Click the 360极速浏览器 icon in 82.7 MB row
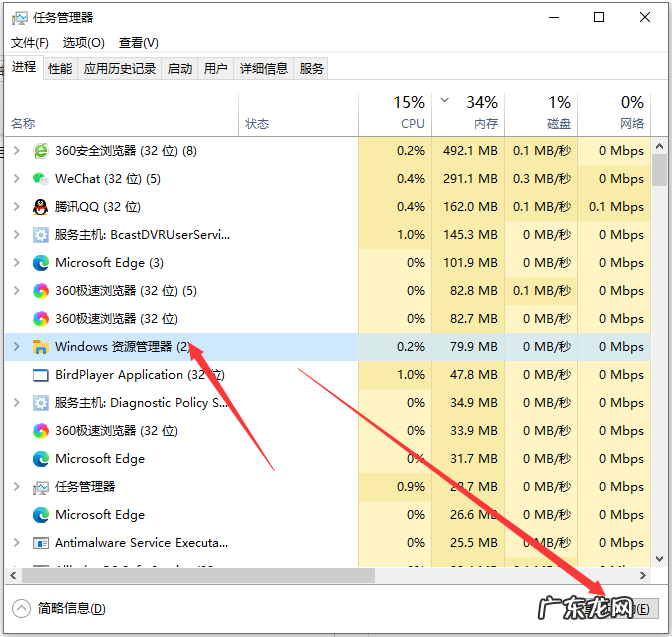Screen dimensions: 672x637 (41, 319)
